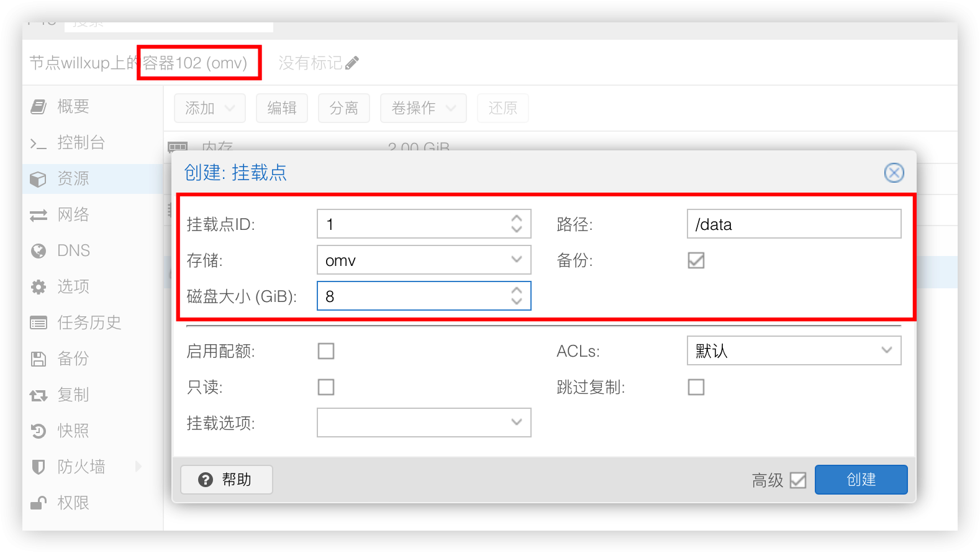Click the 容器102 (omv) title text
The image size is (980, 553).
tap(195, 63)
